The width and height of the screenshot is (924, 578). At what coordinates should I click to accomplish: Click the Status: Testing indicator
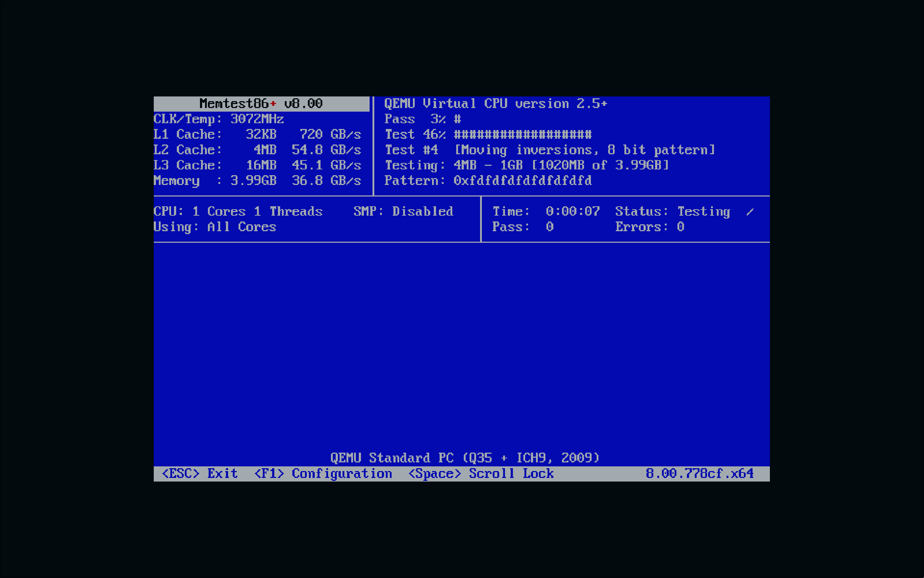(673, 211)
